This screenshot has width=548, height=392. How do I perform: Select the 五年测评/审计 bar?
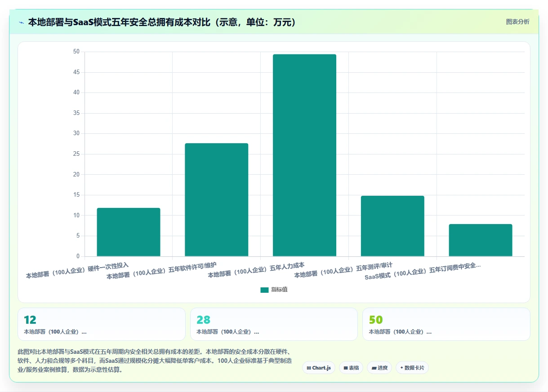tap(392, 226)
